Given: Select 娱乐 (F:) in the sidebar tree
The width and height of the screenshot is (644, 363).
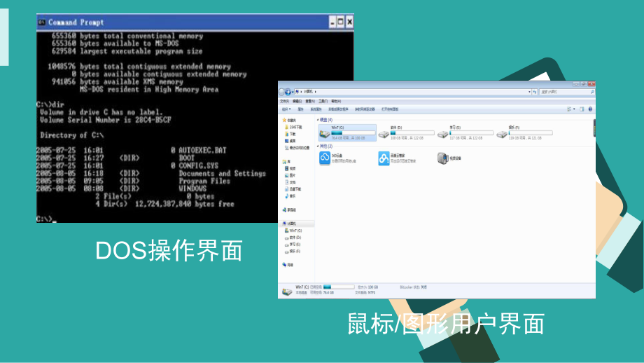Looking at the screenshot, I should 293,251.
